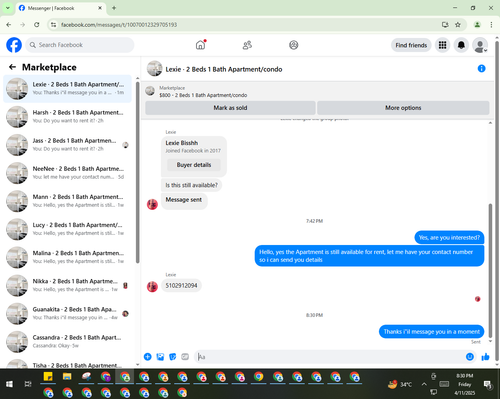Go to the Home feed icon
The width and height of the screenshot is (500, 399).
tap(200, 45)
